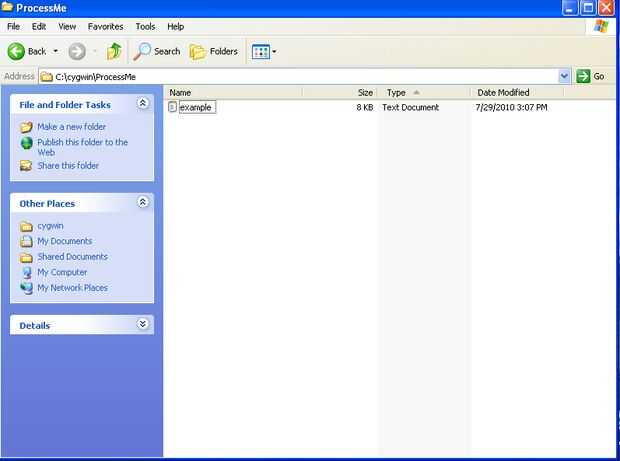Screen dimensions: 620x461
Task: Select the example text file icon
Action: coord(172,107)
